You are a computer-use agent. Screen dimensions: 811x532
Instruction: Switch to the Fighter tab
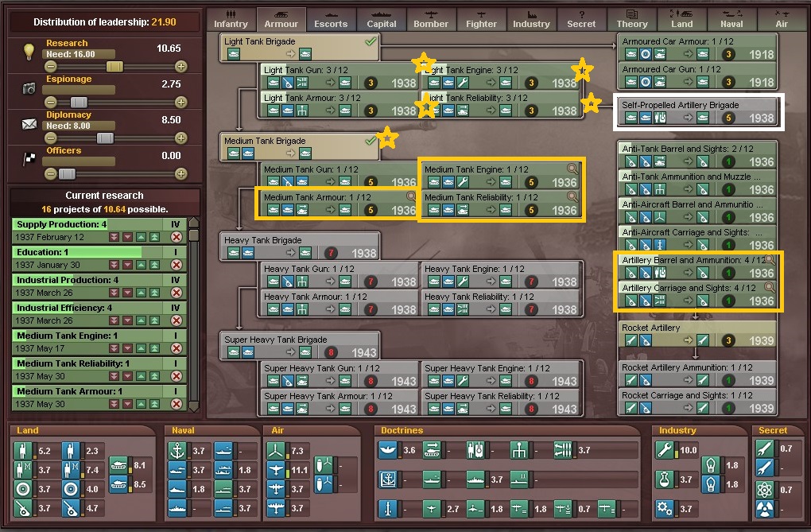click(x=481, y=19)
